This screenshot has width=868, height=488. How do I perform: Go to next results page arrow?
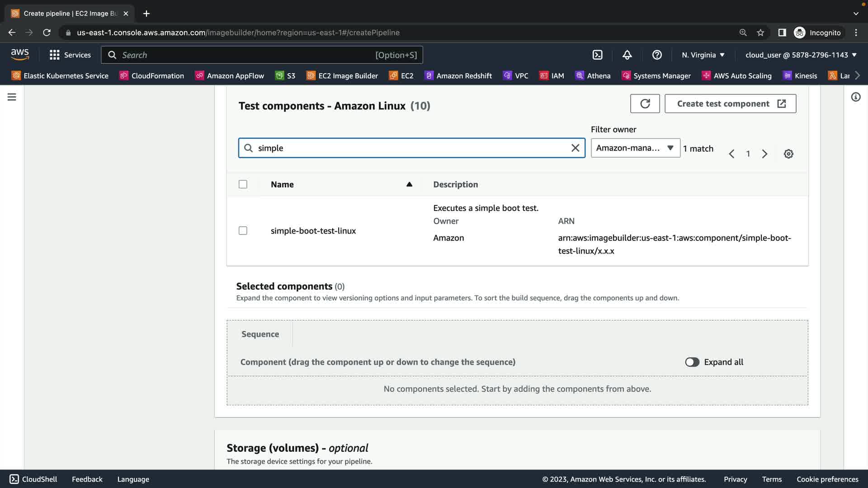[764, 154]
